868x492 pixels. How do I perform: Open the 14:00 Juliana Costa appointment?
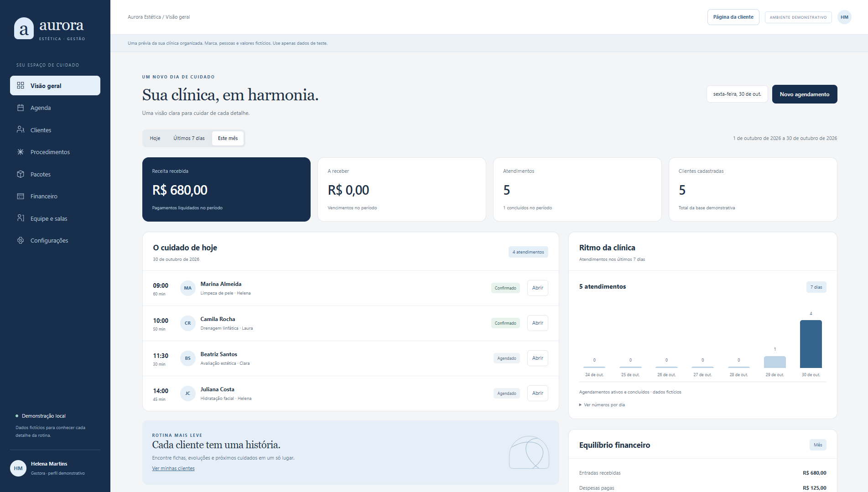pyautogui.click(x=537, y=394)
